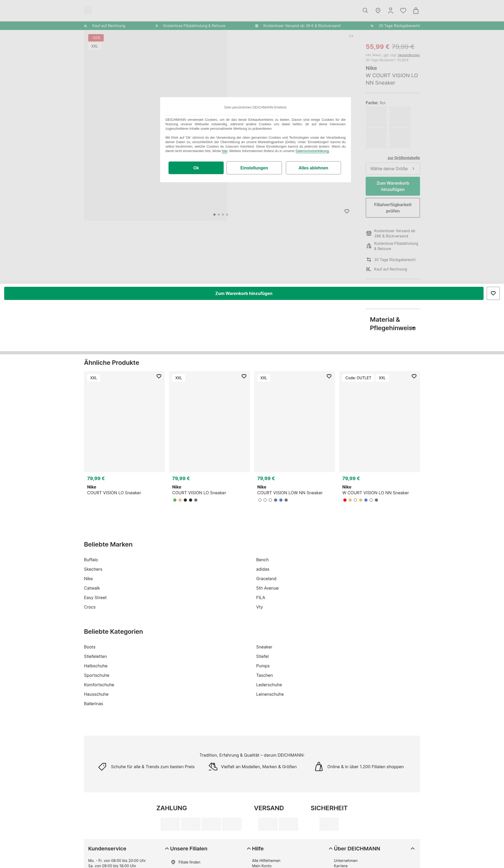Click shopping bag icon for Online & Filialen
The height and width of the screenshot is (868, 504).
[x=319, y=766]
